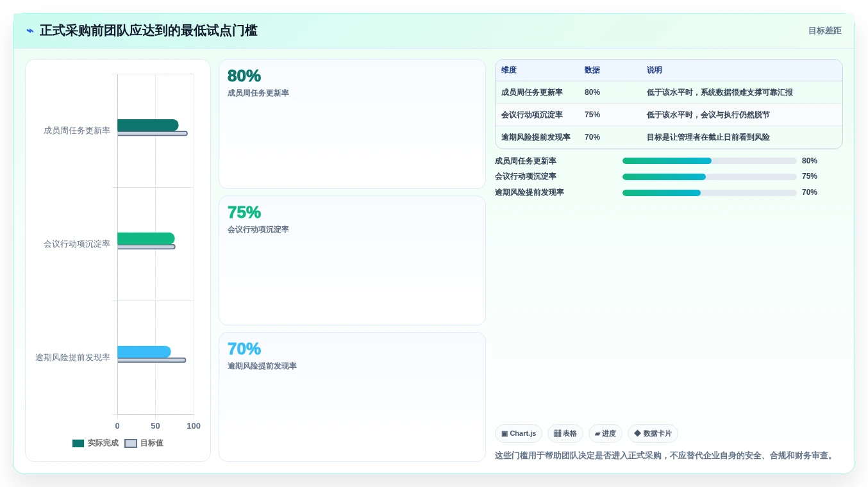Click the 75% label after progress bar

pyautogui.click(x=810, y=177)
